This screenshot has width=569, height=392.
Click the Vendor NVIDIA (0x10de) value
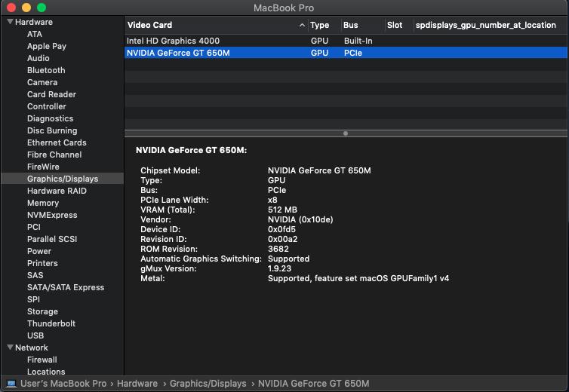coord(300,219)
